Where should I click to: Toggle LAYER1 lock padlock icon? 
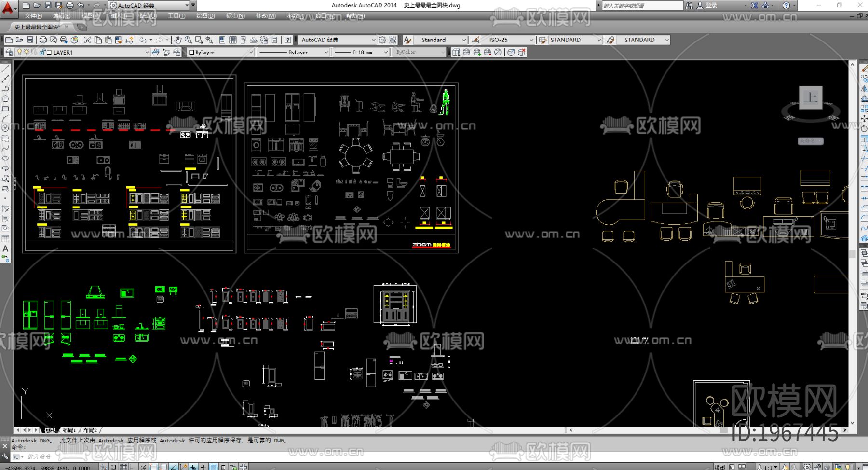click(42, 52)
